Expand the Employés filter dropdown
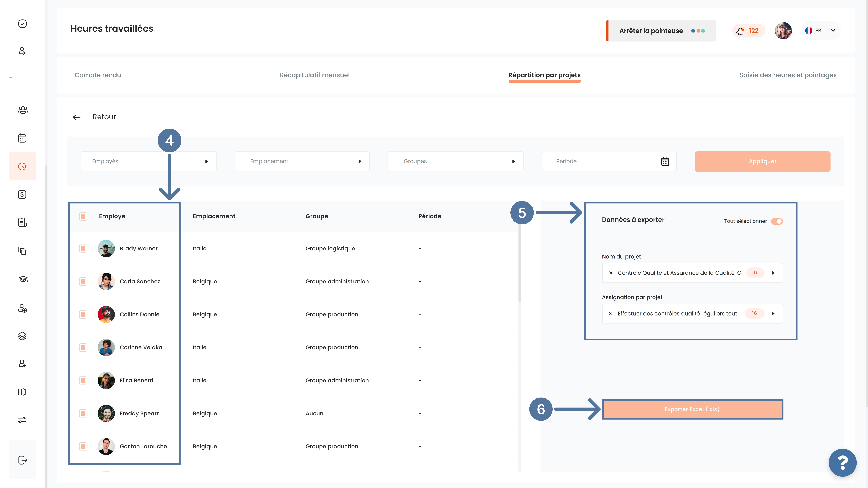 (x=149, y=161)
